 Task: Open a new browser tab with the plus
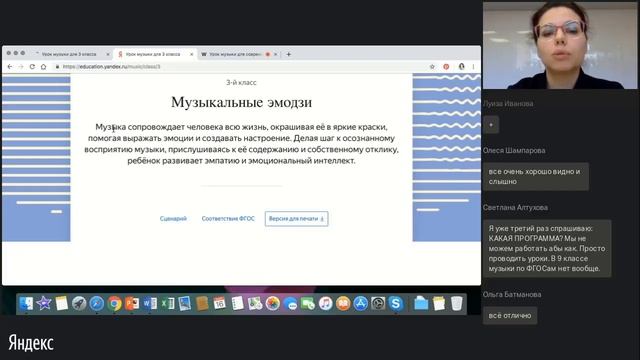pyautogui.click(x=289, y=54)
